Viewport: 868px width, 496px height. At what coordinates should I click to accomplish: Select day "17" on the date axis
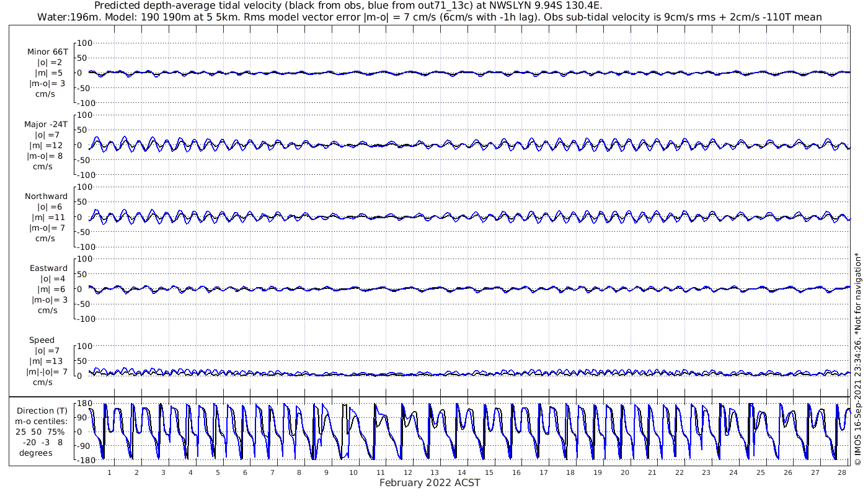coord(544,472)
